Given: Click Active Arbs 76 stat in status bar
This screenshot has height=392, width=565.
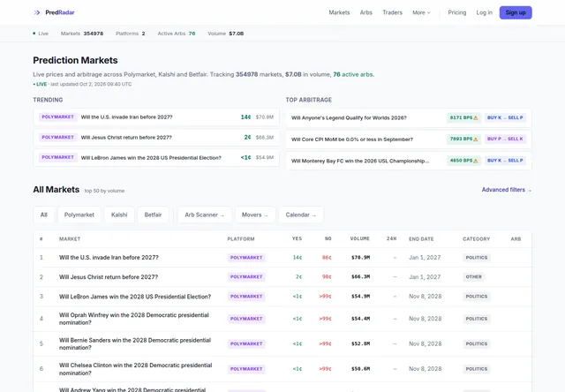Looking at the screenshot, I should [177, 34].
